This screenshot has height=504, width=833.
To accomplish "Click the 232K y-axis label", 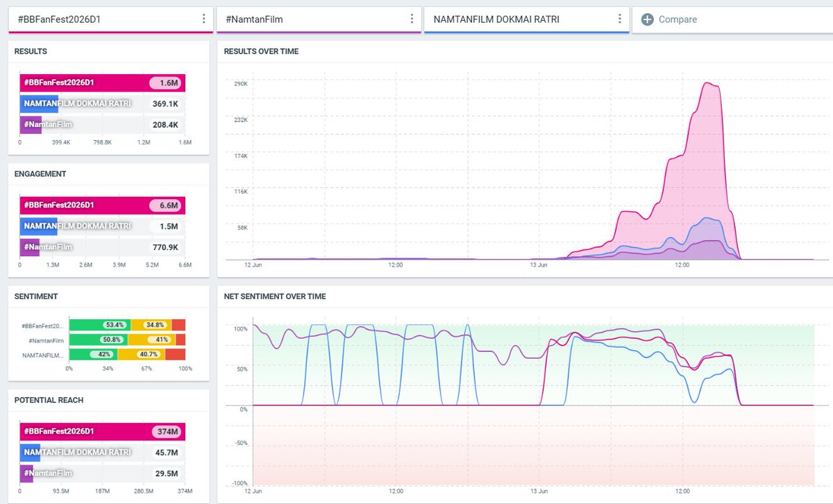I will pyautogui.click(x=241, y=120).
